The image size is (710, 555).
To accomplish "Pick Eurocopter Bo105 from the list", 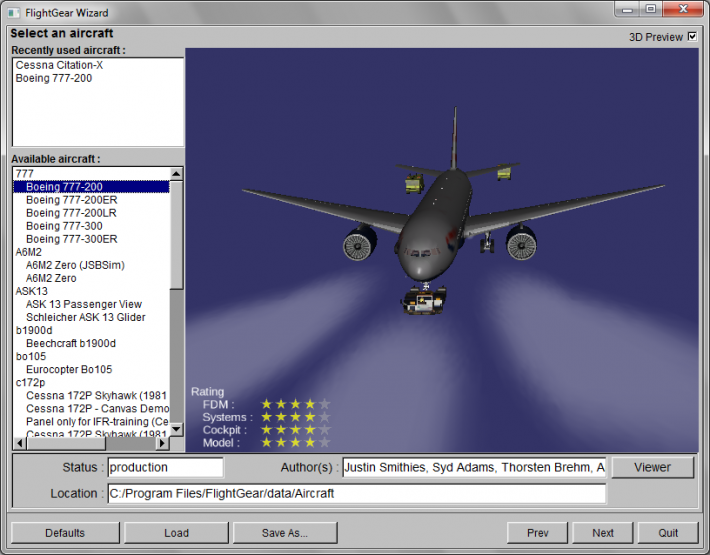I will 69,369.
